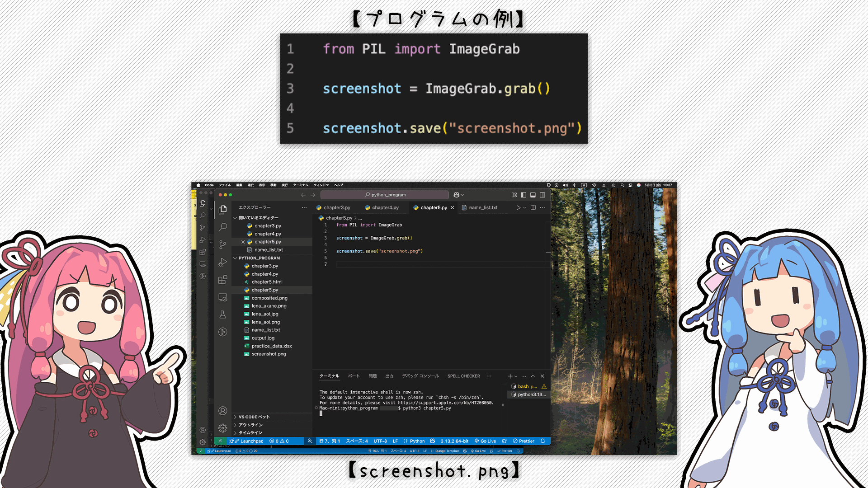Open Explorer panel ellipsis menu
Image resolution: width=868 pixels, height=488 pixels.
304,207
